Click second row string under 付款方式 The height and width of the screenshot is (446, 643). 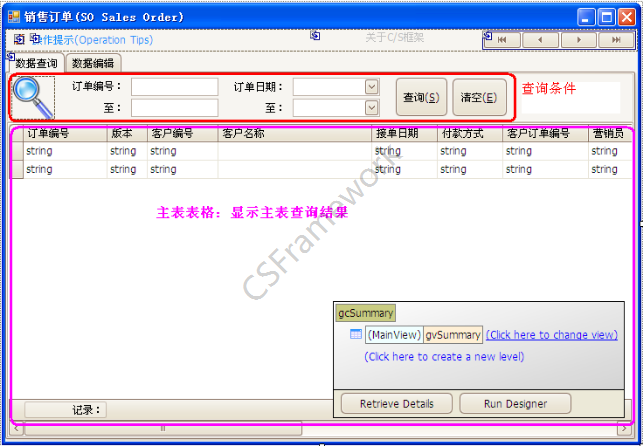click(453, 169)
